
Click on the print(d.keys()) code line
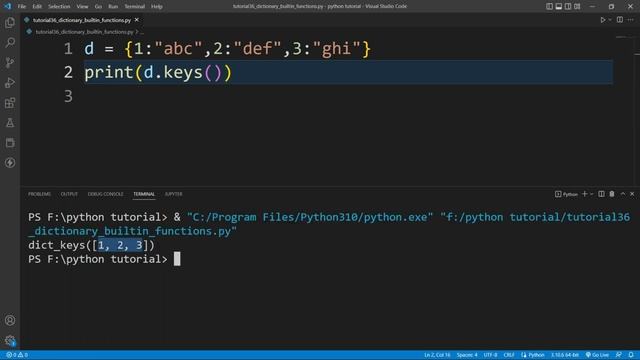(x=158, y=73)
